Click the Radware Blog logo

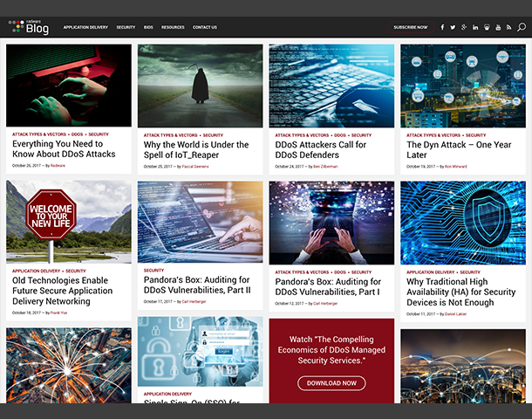(29, 27)
